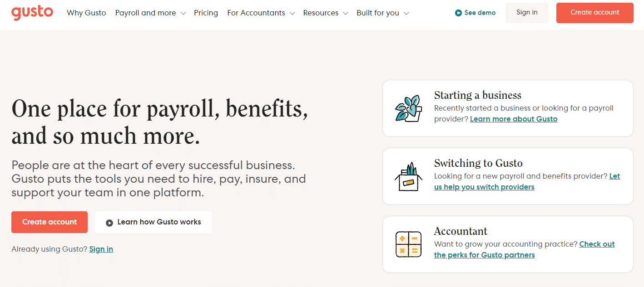Click the orange Create account hero button

[x=49, y=222]
